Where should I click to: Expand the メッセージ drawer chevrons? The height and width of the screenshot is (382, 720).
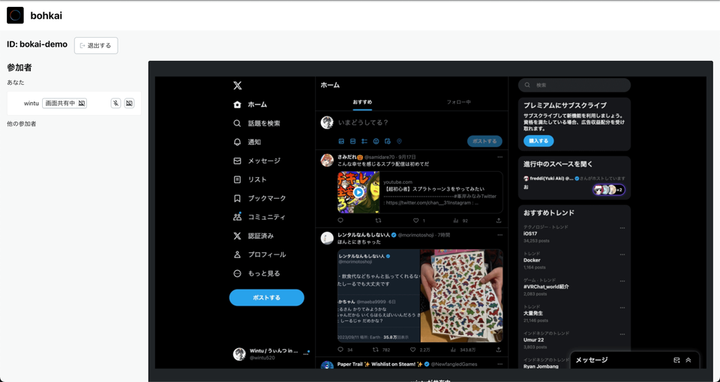coord(688,360)
